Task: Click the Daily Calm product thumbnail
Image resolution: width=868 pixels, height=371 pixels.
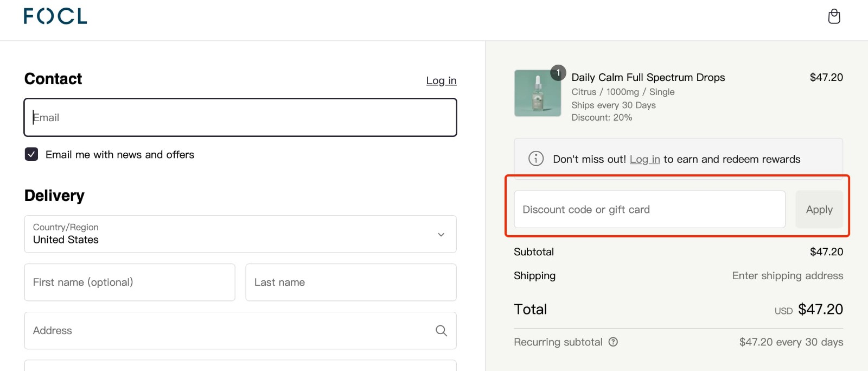Action: coord(538,93)
